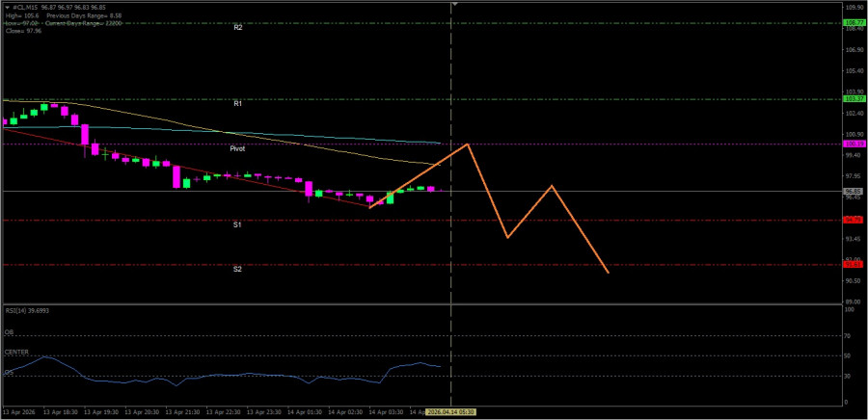Select the R2 resistance level label
868x420 pixels.
(x=237, y=28)
